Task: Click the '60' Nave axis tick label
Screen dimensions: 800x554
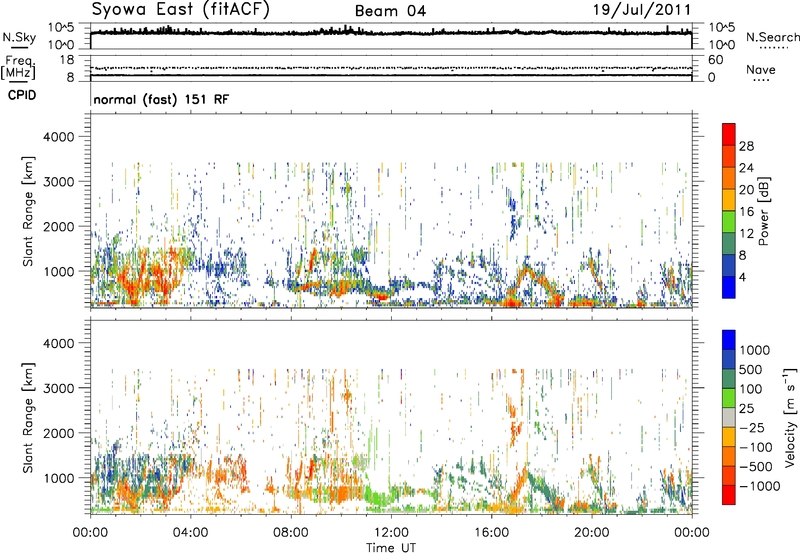Action: tap(715, 60)
